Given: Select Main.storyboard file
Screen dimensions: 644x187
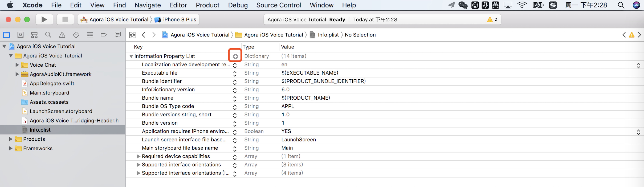Looking at the screenshot, I should (x=50, y=92).
